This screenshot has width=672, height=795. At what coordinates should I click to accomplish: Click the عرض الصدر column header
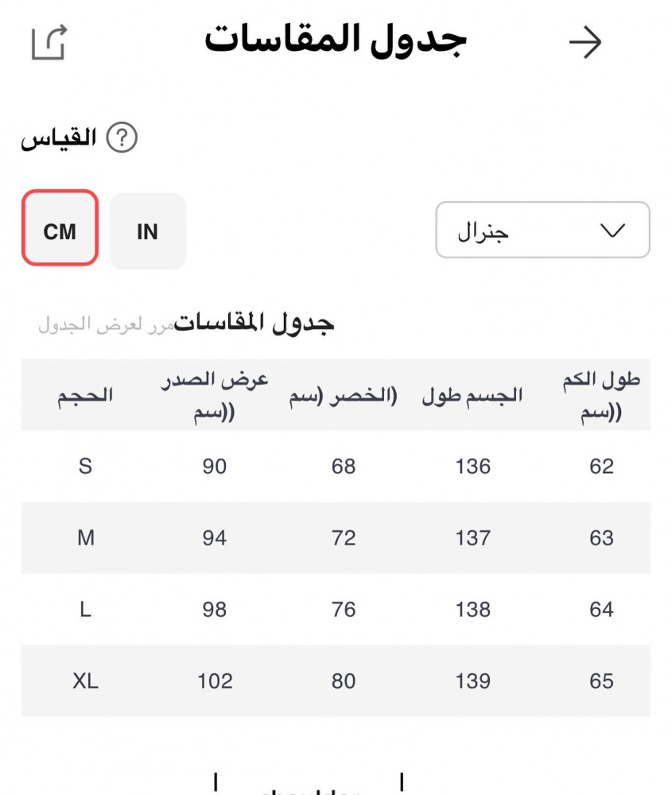pos(215,395)
